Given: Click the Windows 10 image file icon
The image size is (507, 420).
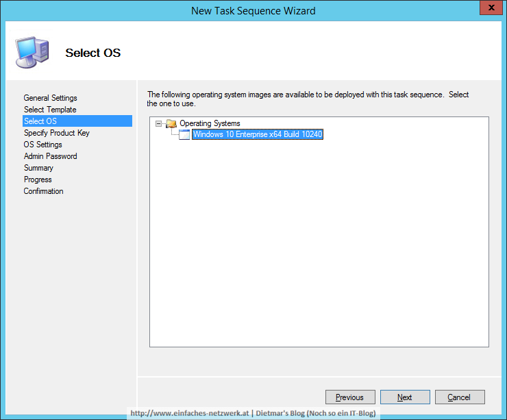Looking at the screenshot, I should tap(184, 134).
